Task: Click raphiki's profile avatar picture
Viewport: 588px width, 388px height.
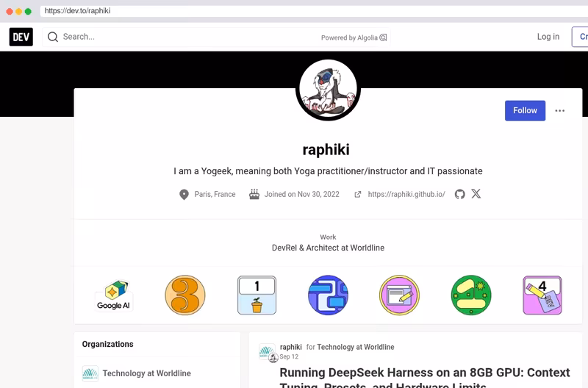Action: (328, 90)
